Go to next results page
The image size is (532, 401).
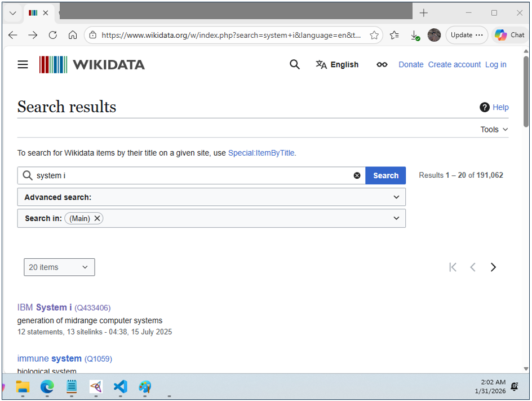pos(493,267)
